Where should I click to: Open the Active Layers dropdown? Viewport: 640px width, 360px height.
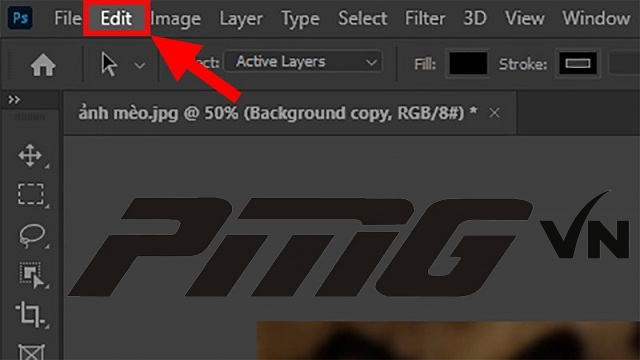point(303,62)
